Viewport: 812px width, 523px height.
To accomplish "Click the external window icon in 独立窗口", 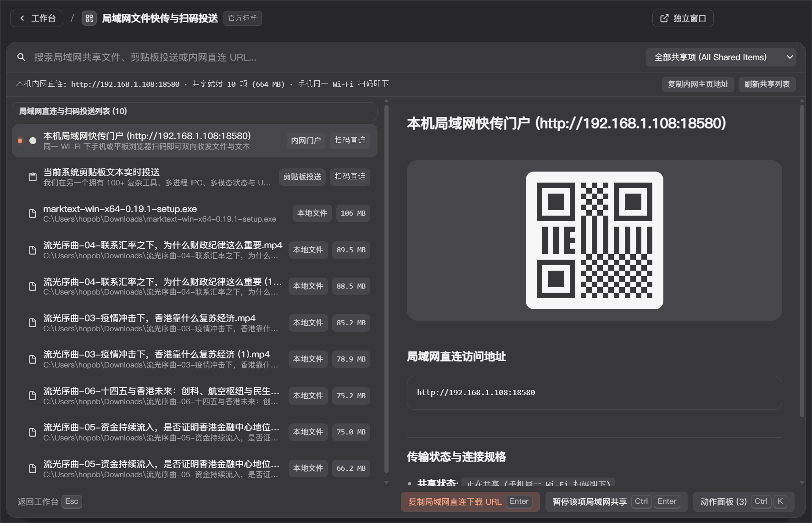I will click(664, 18).
